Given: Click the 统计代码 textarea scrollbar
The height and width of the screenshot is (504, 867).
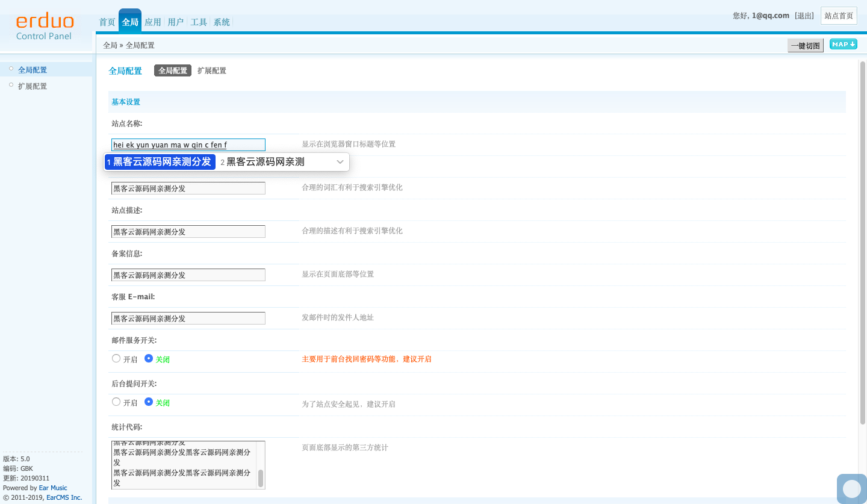Looking at the screenshot, I should (261, 478).
